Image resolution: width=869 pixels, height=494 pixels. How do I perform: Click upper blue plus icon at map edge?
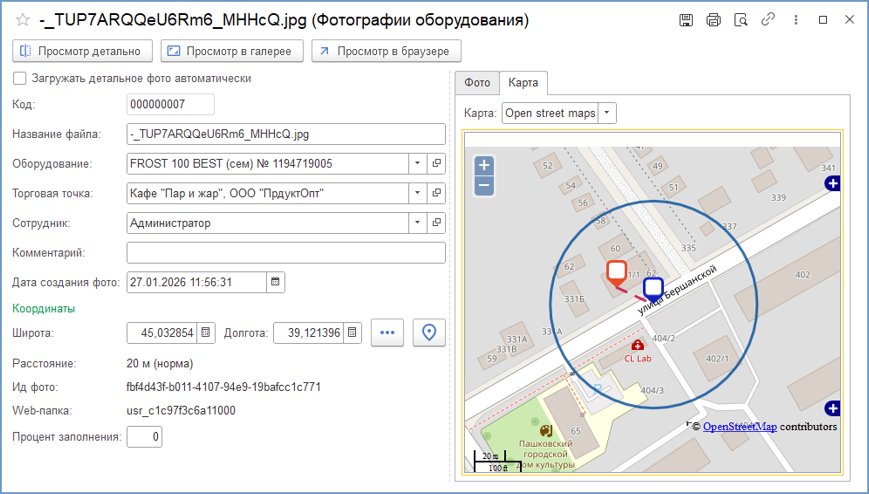click(832, 183)
